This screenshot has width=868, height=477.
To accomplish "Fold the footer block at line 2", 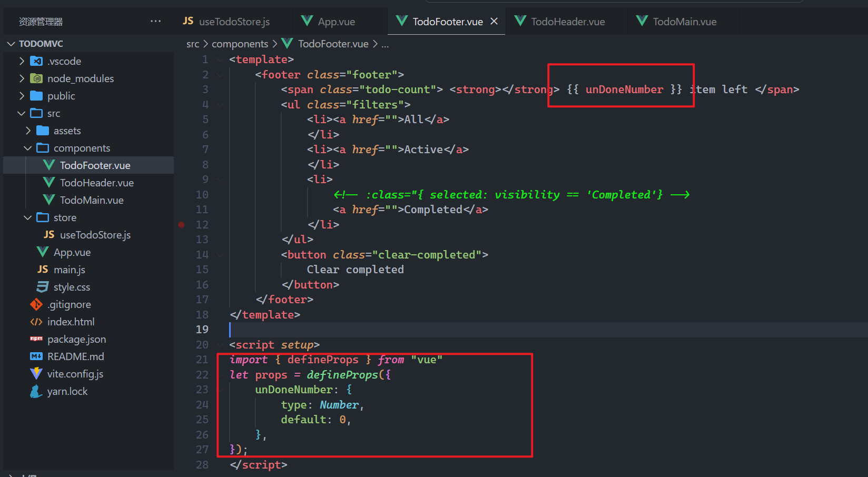I will tap(220, 75).
